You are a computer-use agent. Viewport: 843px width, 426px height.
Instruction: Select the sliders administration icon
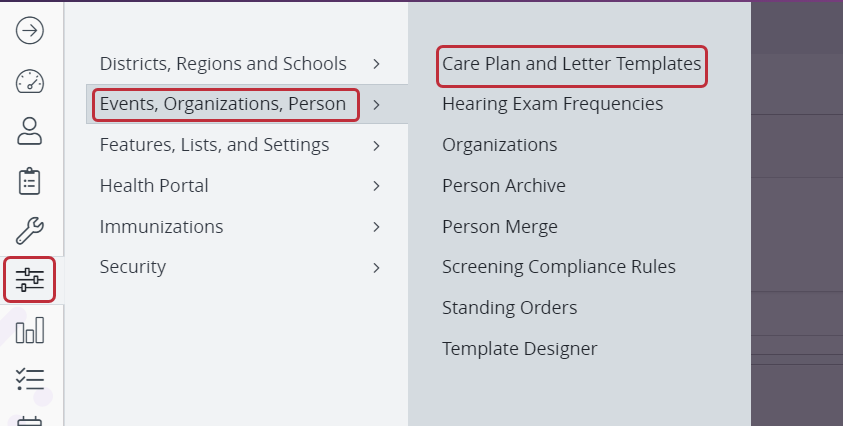(x=30, y=280)
